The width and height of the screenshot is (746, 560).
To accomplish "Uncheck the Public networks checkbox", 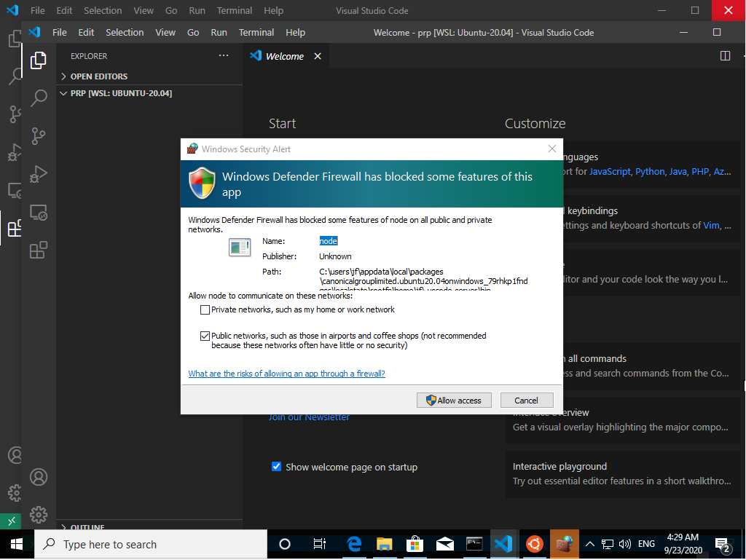I will [205, 336].
